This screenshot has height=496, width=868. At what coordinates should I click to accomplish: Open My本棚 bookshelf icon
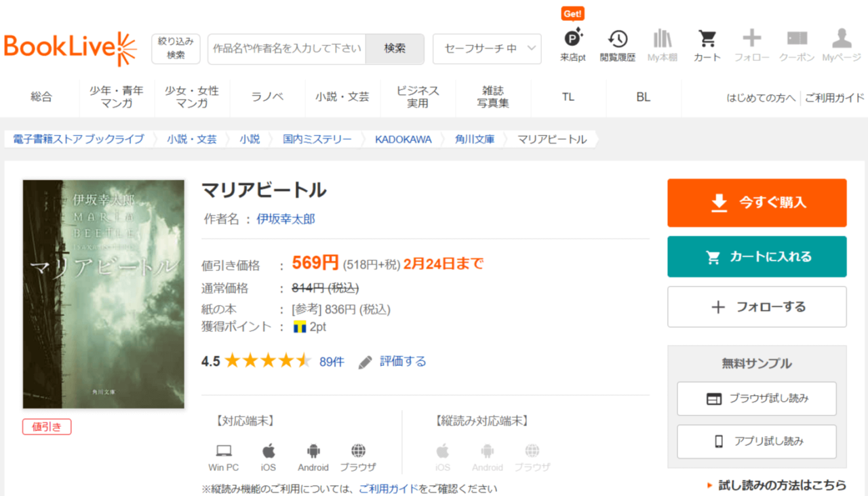pyautogui.click(x=663, y=46)
